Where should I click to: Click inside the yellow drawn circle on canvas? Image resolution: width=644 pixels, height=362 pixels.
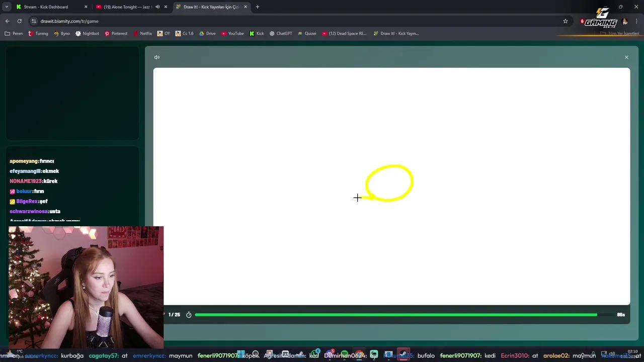[389, 183]
